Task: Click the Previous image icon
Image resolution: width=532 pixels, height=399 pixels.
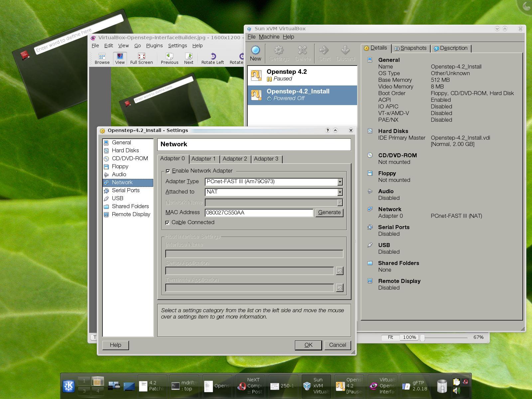Action: [x=169, y=58]
